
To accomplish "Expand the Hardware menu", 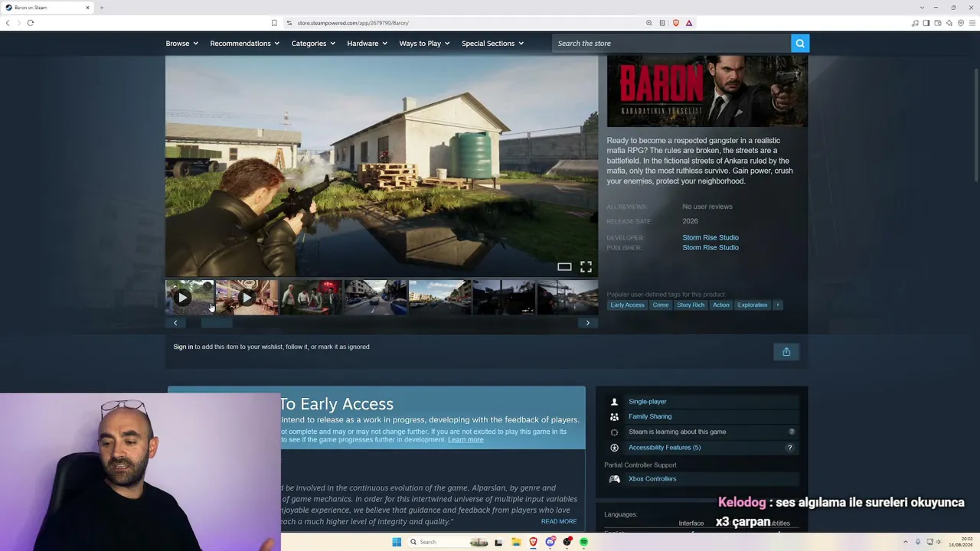I will 367,44.
